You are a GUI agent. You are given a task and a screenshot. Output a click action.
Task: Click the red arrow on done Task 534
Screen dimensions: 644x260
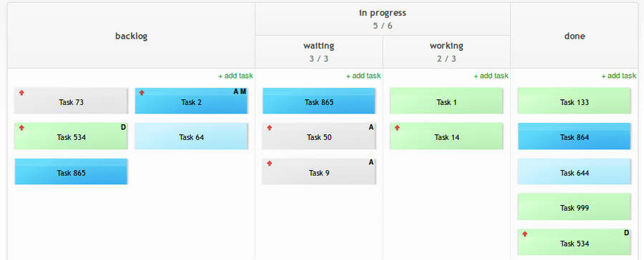click(525, 234)
